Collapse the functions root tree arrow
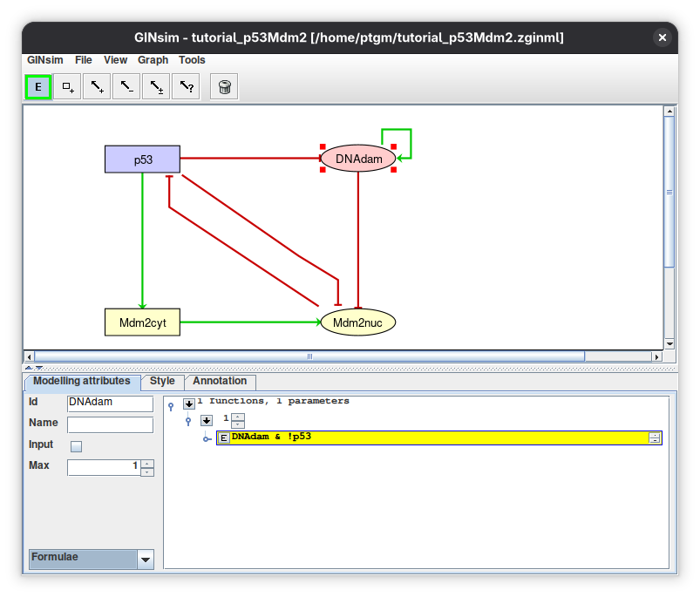 [189, 404]
